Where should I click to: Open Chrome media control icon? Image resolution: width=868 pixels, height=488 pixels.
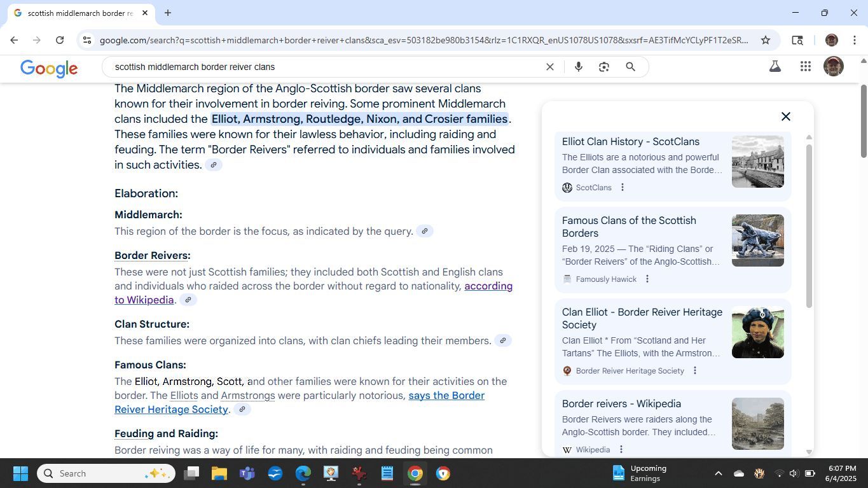(x=797, y=40)
